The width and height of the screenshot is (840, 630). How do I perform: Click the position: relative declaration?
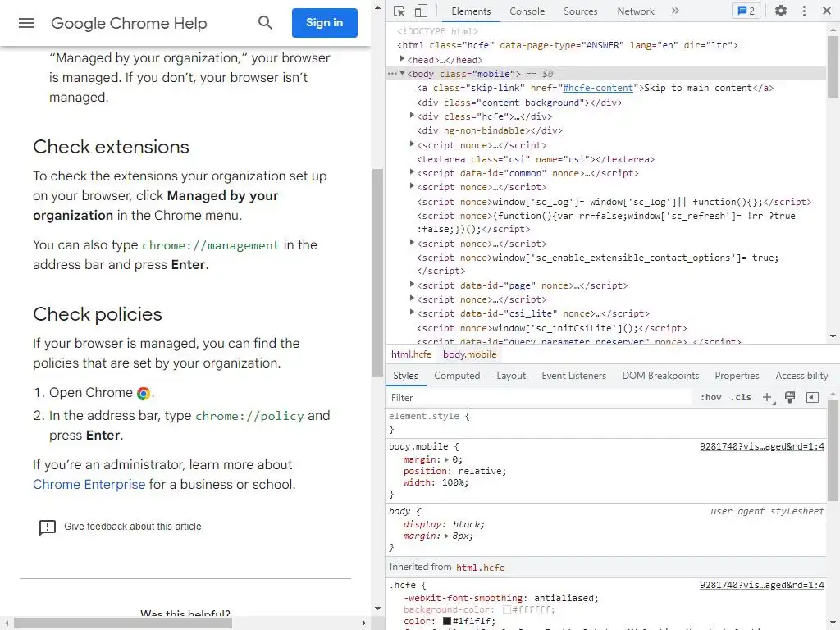tap(454, 471)
